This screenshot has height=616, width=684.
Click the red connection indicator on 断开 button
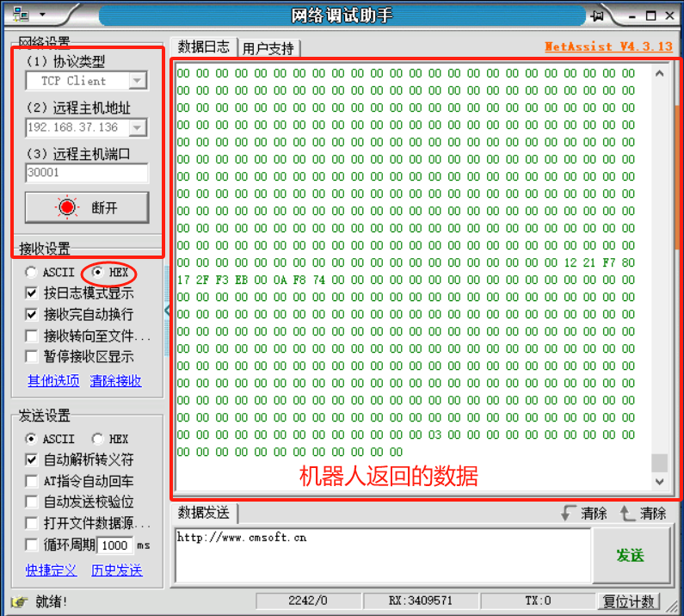click(x=66, y=207)
